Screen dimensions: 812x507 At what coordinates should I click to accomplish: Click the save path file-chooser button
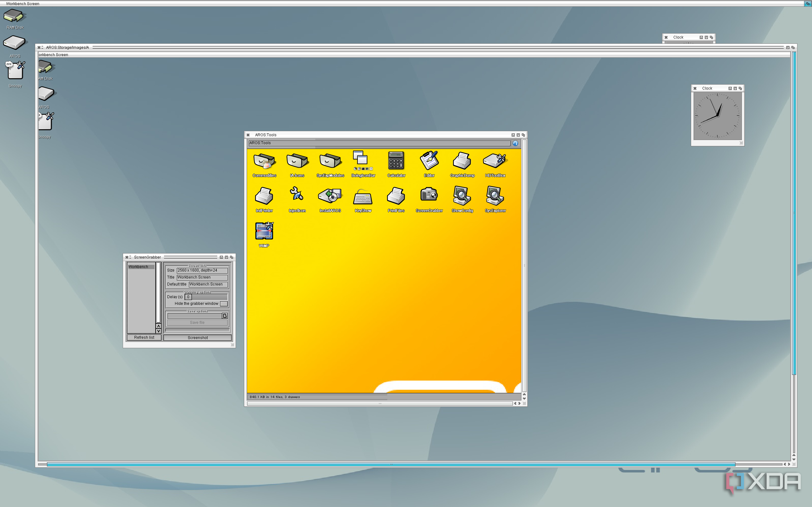click(225, 316)
